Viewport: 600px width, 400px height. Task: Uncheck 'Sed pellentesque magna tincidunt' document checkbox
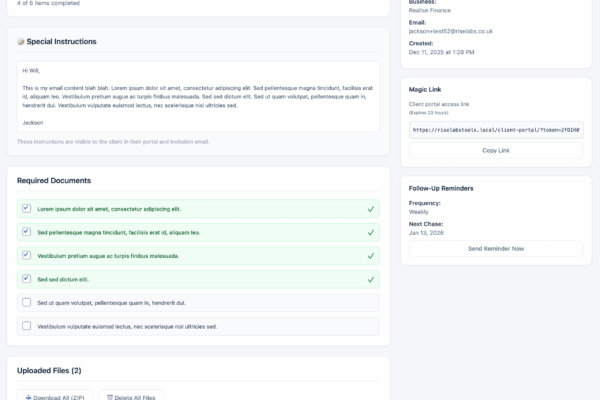tap(26, 232)
